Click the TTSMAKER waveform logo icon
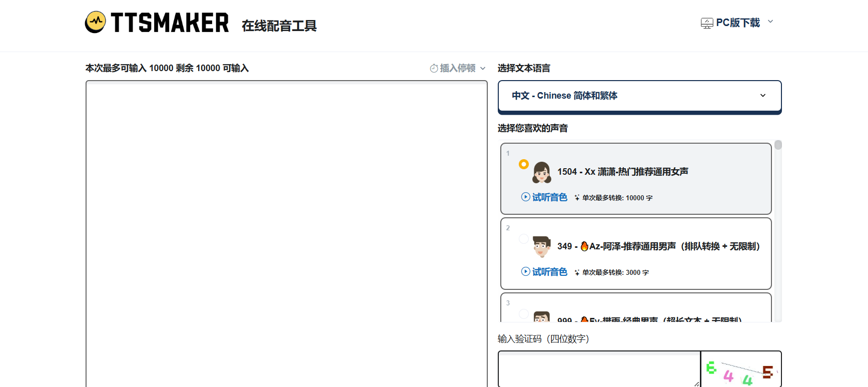Viewport: 868px width, 387px height. click(96, 22)
